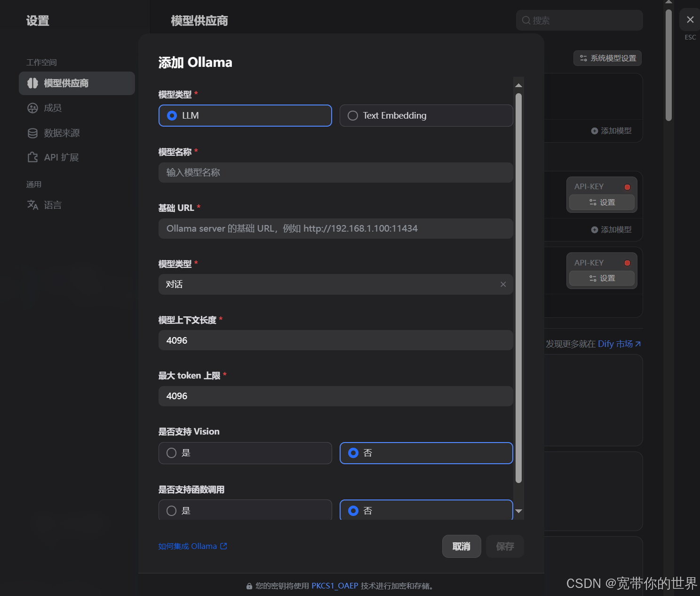Click the 模型上下文长度 field showing 4096

coord(335,340)
